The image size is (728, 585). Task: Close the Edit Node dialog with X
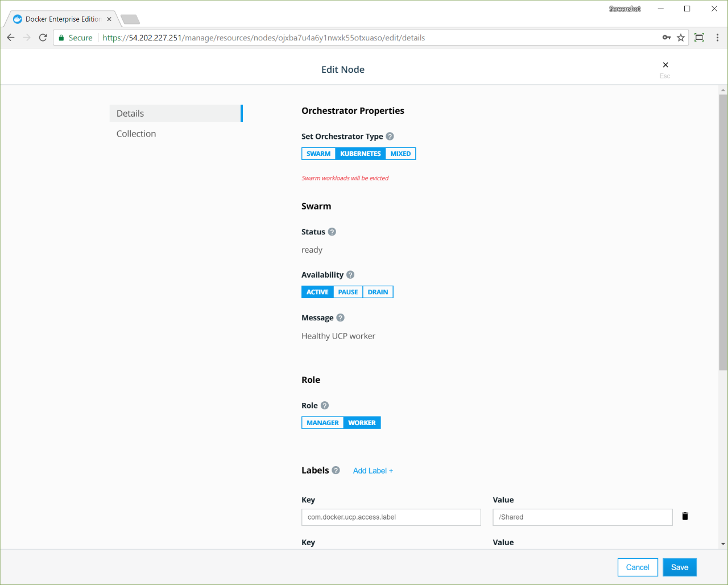point(665,65)
